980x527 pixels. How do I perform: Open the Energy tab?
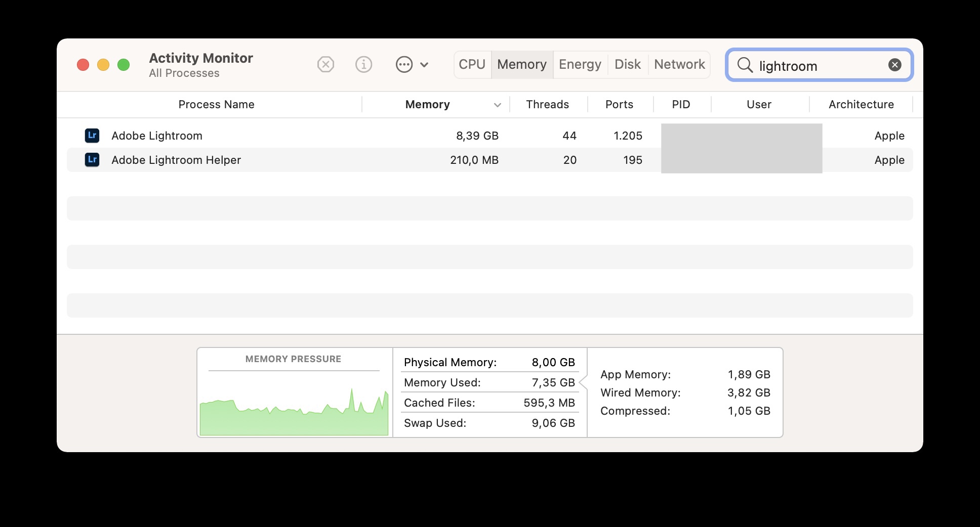pos(580,65)
